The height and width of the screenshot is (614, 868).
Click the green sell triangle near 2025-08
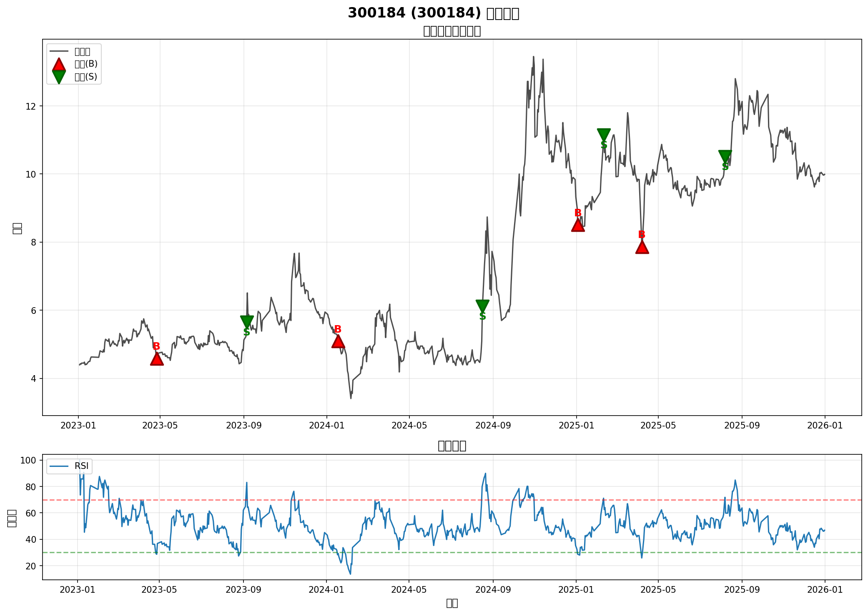(x=725, y=156)
